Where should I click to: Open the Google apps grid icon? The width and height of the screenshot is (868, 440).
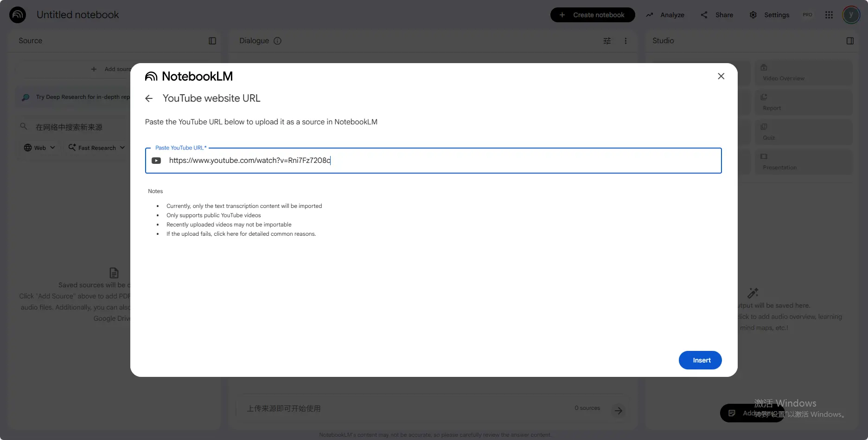[x=829, y=15]
